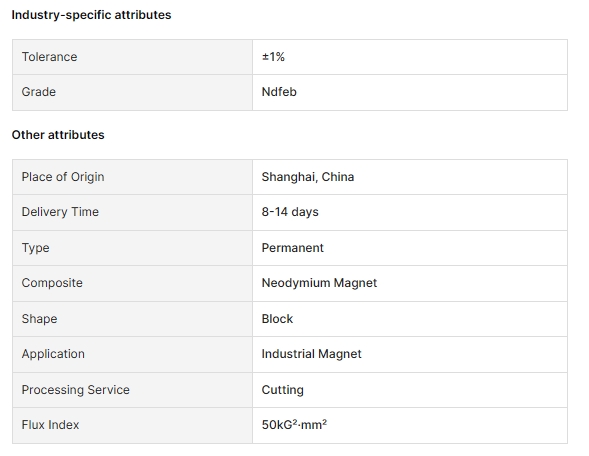Click the Shanghai, China value
The width and height of the screenshot is (589, 456).
[308, 177]
